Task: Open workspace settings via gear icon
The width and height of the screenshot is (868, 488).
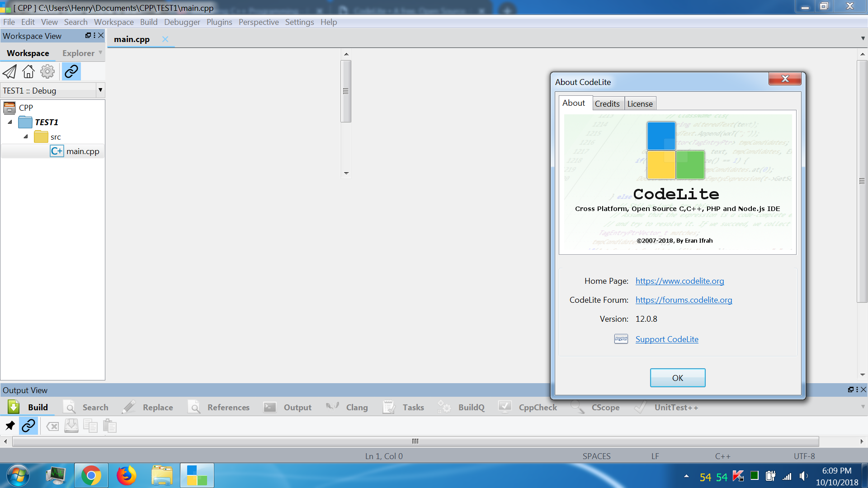Action: click(47, 71)
